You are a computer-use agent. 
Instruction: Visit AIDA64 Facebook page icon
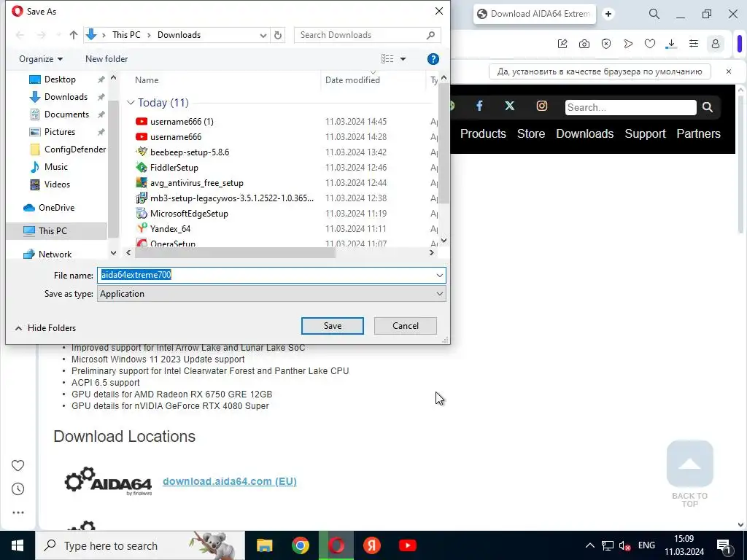coord(479,106)
